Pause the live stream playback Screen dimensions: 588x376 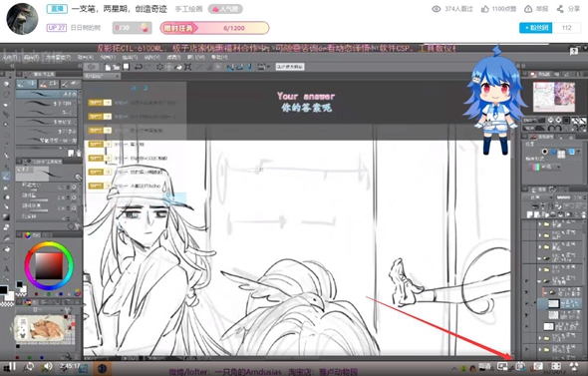[11, 367]
